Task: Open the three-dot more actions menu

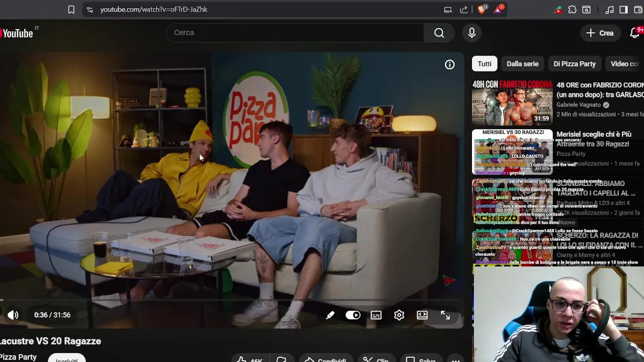Action: click(456, 359)
